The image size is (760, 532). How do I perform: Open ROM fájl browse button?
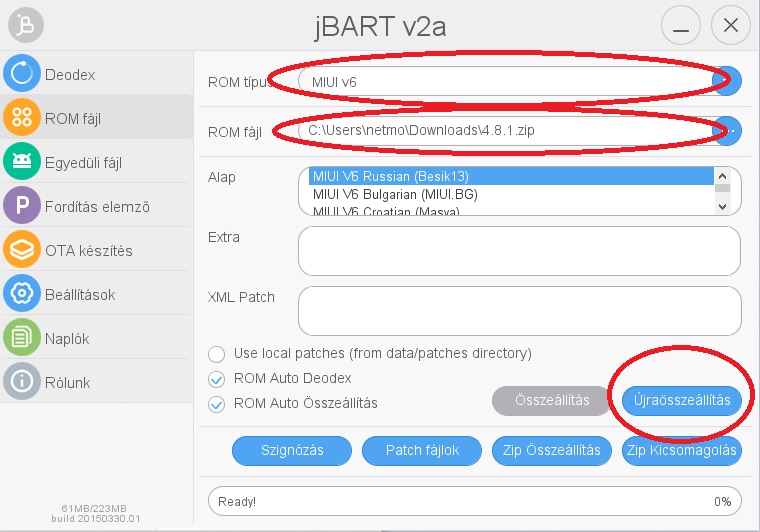728,130
